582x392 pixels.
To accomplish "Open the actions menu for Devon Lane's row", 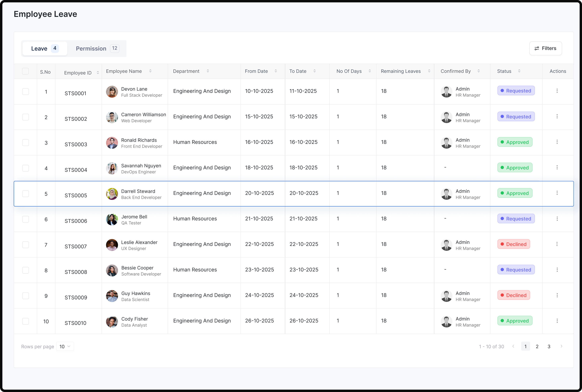I will coord(557,91).
